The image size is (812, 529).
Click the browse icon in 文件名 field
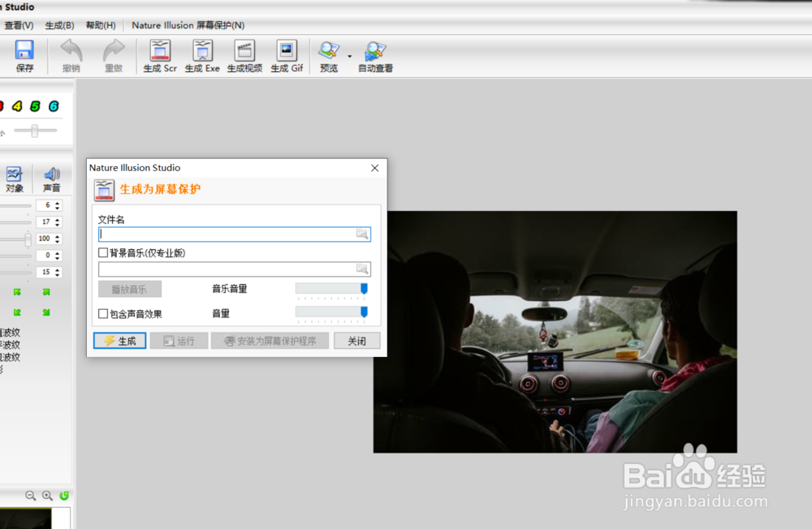pyautogui.click(x=362, y=234)
